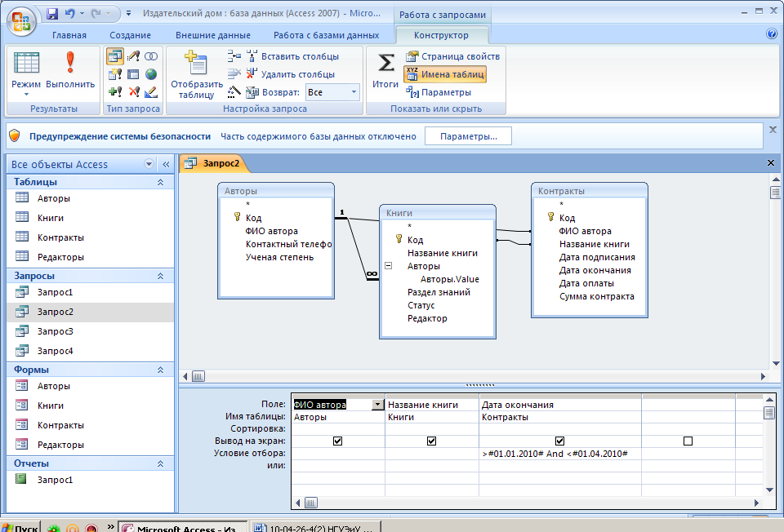784x532 pixels.
Task: Open the expression Builder wand icon
Action: click(x=234, y=92)
